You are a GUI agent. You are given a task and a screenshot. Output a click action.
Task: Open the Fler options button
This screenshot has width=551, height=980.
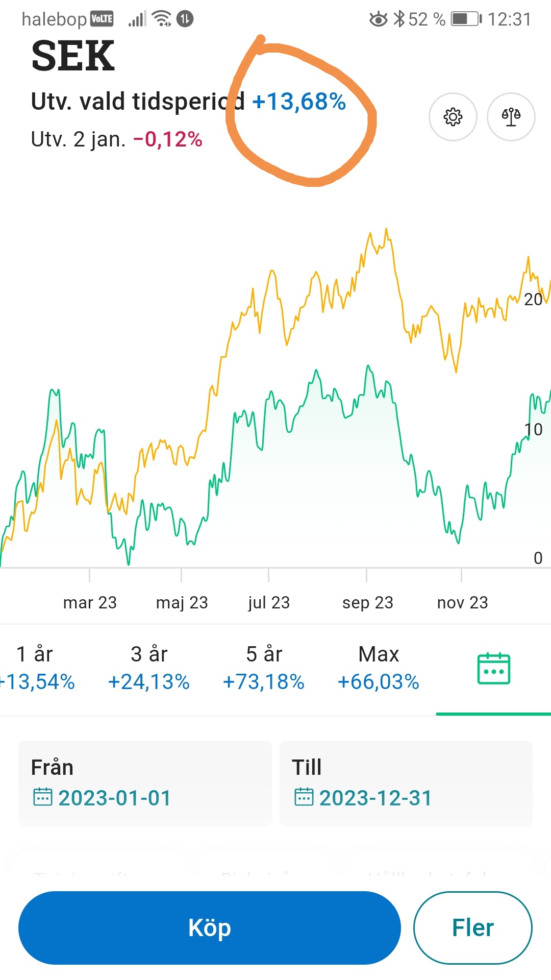click(x=472, y=927)
